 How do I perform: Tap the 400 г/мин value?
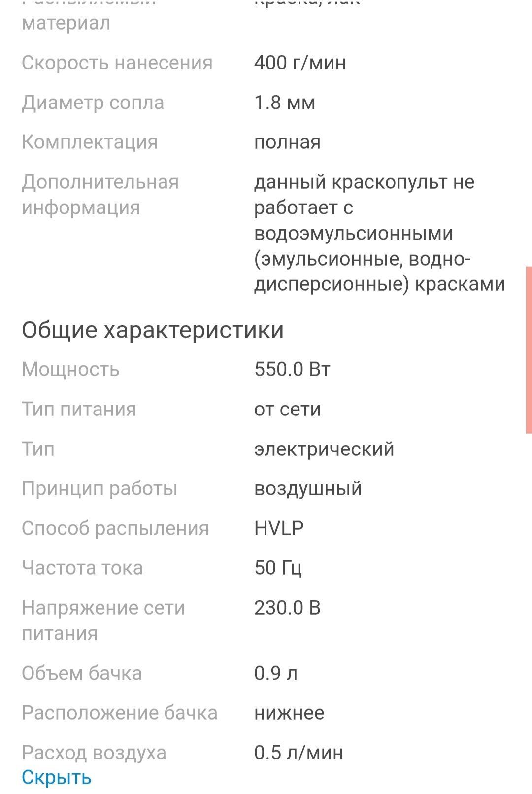click(x=300, y=63)
